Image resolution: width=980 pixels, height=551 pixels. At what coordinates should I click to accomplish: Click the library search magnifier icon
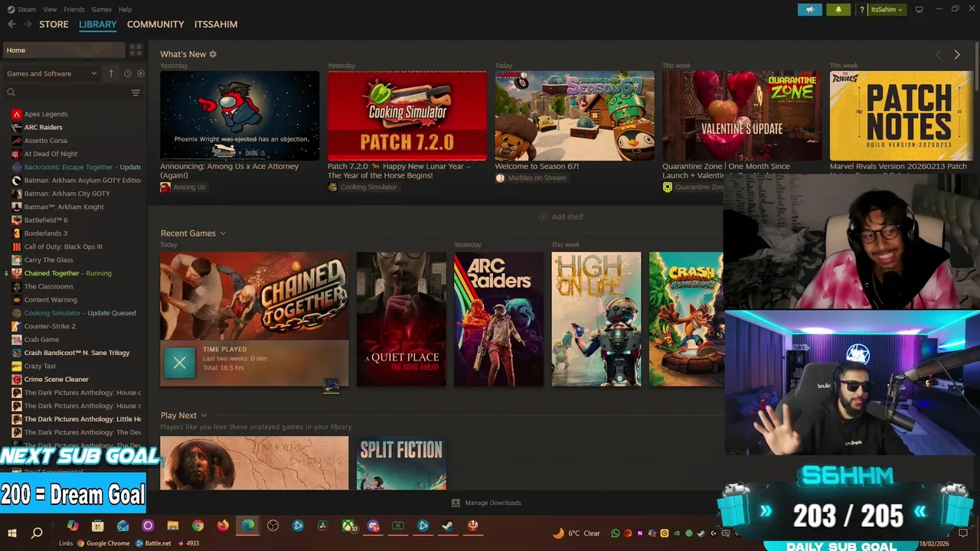pyautogui.click(x=11, y=93)
